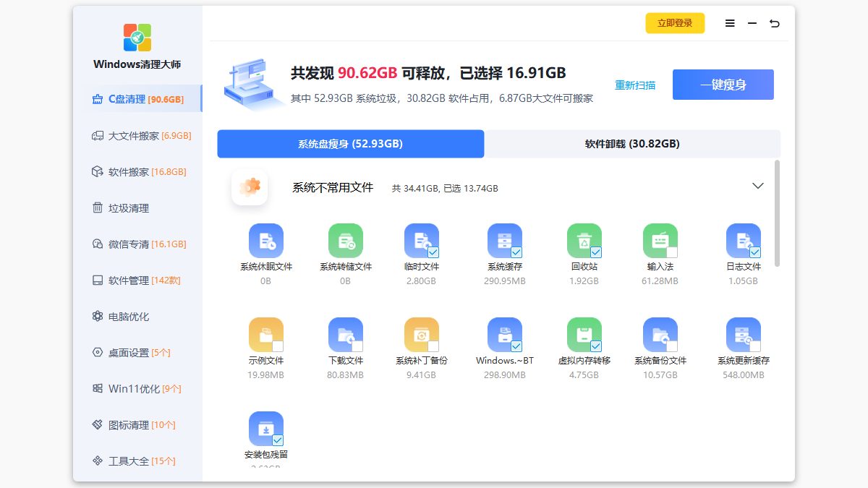Click the 一键瘦身 button
This screenshot has height=488, width=868.
click(723, 85)
